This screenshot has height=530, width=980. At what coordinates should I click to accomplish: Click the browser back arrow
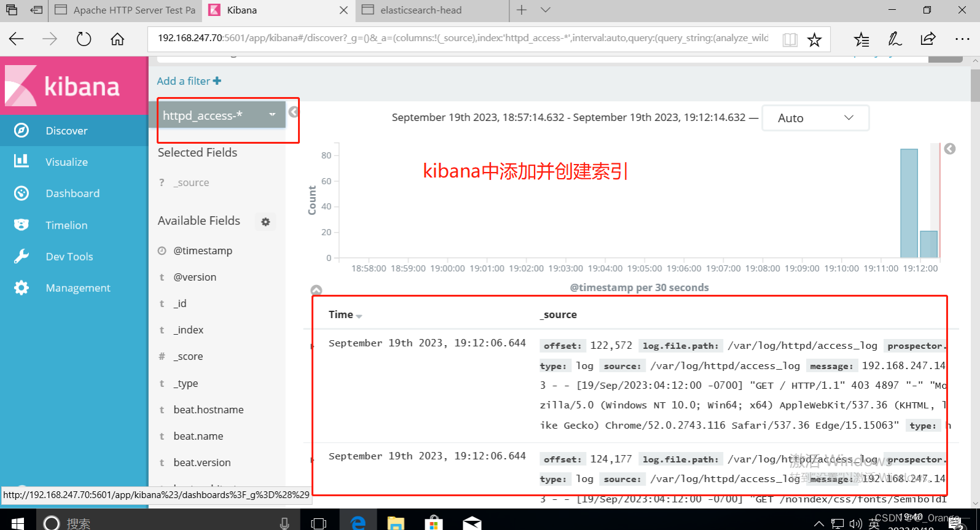17,39
